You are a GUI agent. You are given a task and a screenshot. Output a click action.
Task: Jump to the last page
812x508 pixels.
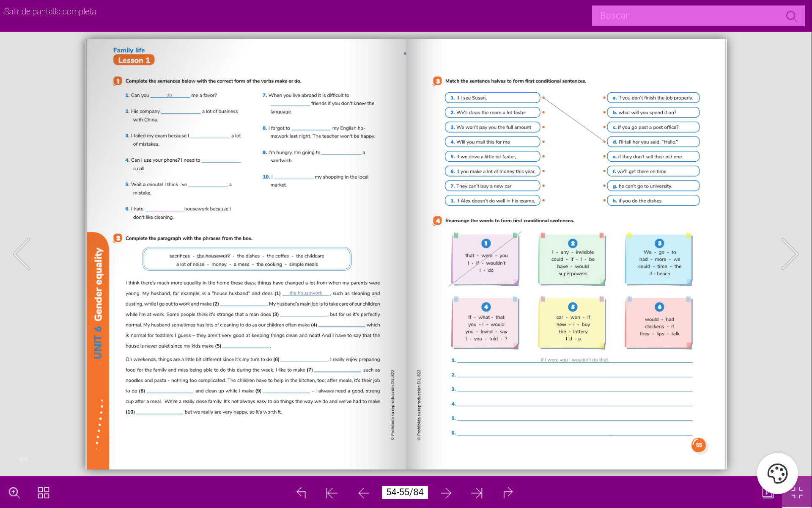(x=477, y=492)
